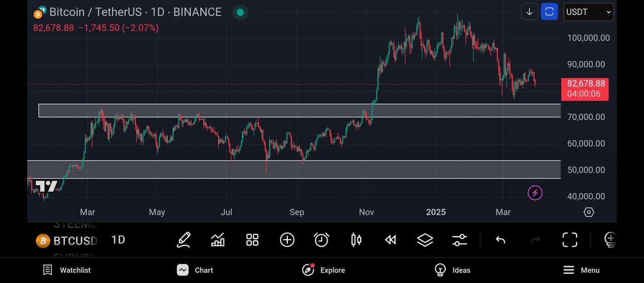This screenshot has height=283, width=644.
Task: Open the indicators chart icon
Action: tap(218, 240)
